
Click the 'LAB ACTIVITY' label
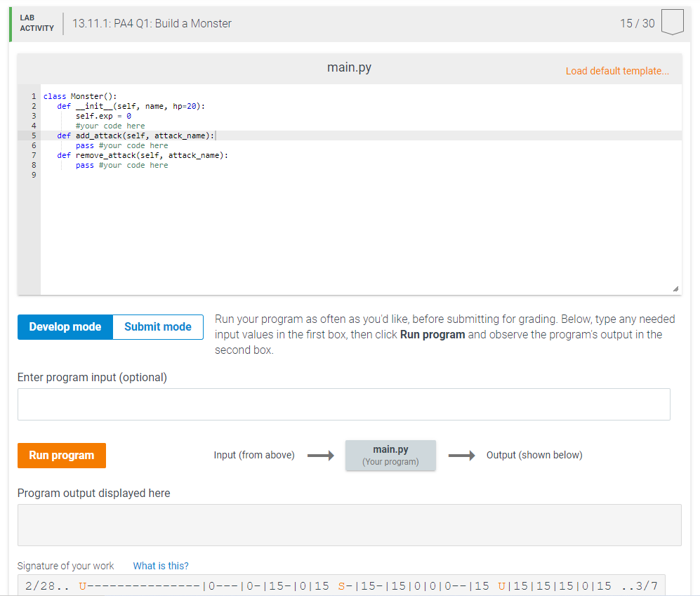tap(37, 22)
